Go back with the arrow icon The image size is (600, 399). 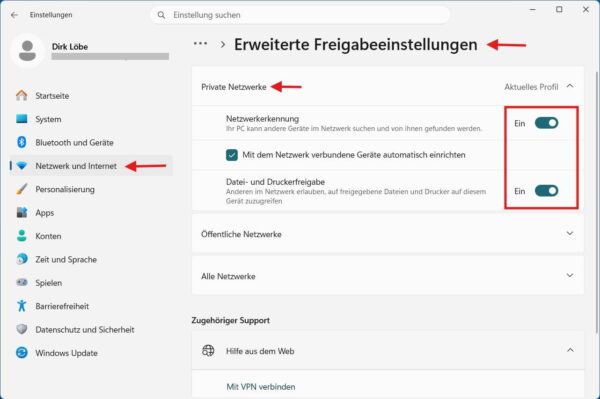click(15, 15)
